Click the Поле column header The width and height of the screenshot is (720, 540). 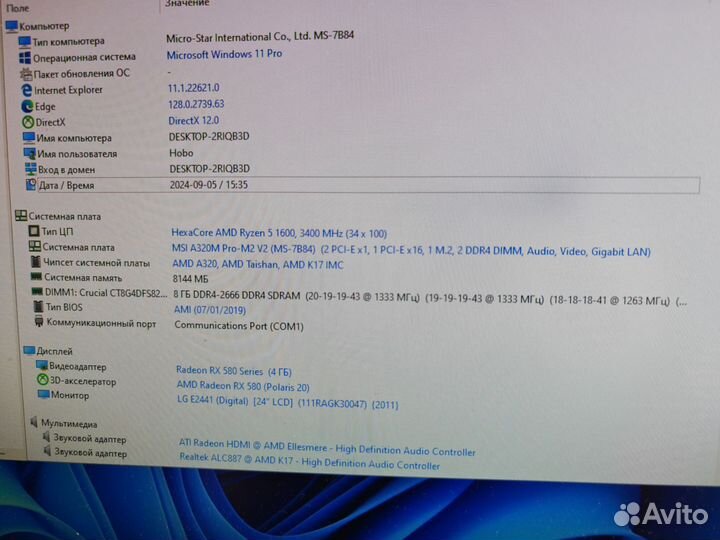click(x=17, y=8)
